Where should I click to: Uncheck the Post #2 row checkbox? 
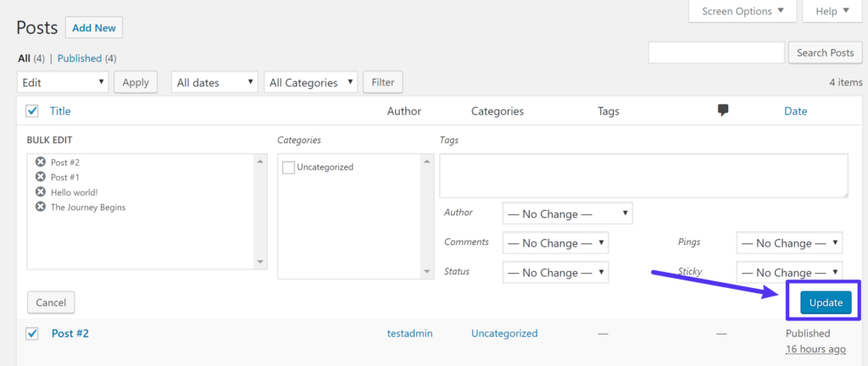pyautogui.click(x=32, y=334)
